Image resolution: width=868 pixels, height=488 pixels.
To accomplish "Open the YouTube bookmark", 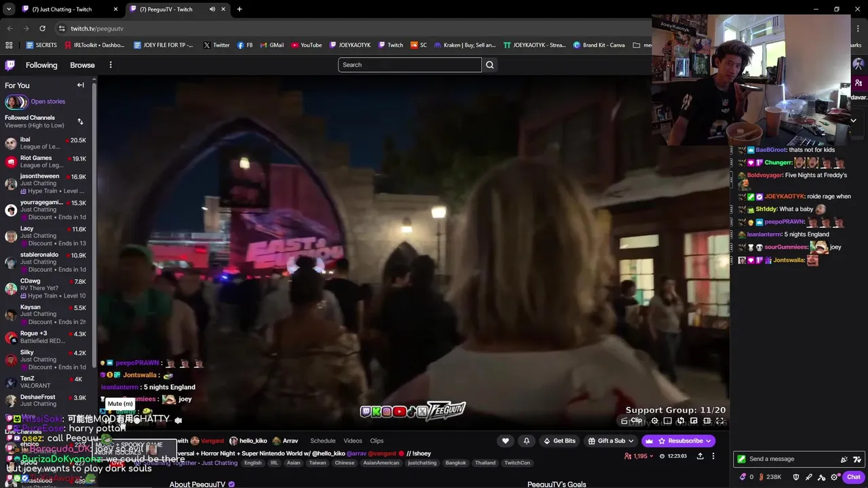I will click(x=307, y=45).
